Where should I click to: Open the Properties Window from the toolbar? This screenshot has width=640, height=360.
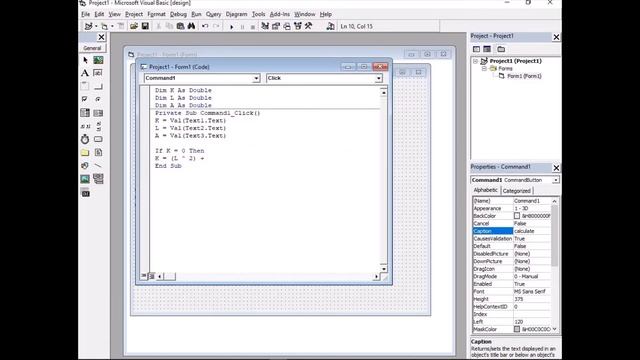point(276,26)
